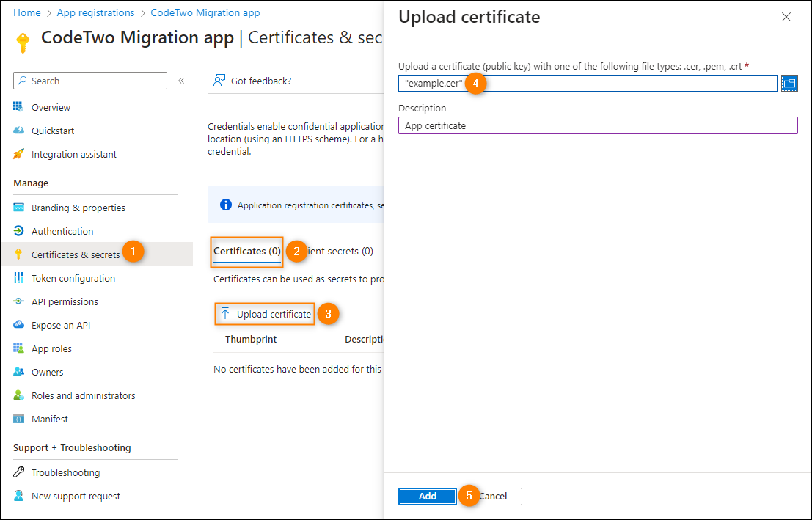
Task: Click the Upload certificate panel title
Action: pos(469,17)
